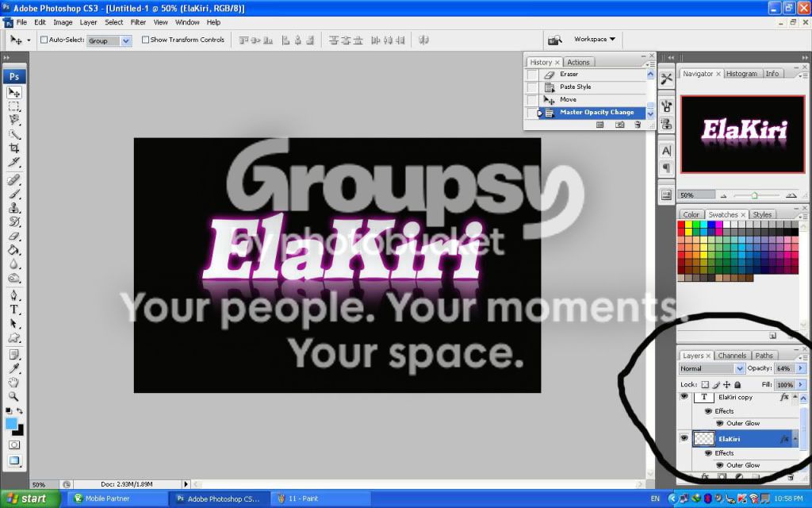Select the Horizontal Type tool
Image resolution: width=812 pixels, height=508 pixels.
click(14, 310)
